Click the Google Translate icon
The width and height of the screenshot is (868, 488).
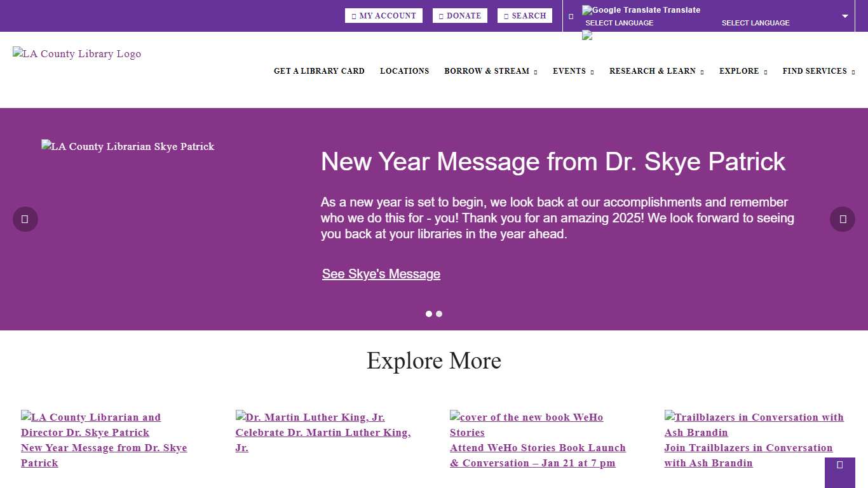[587, 10]
